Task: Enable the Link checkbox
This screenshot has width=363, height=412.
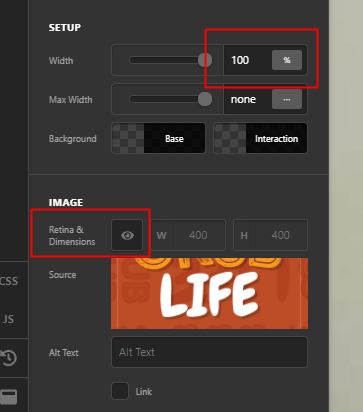Action: click(x=120, y=391)
